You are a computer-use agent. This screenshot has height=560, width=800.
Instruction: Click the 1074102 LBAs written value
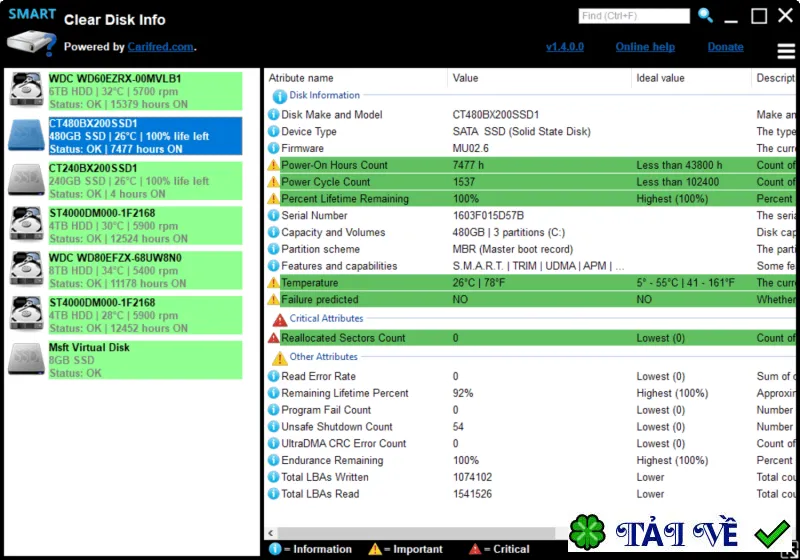point(472,477)
